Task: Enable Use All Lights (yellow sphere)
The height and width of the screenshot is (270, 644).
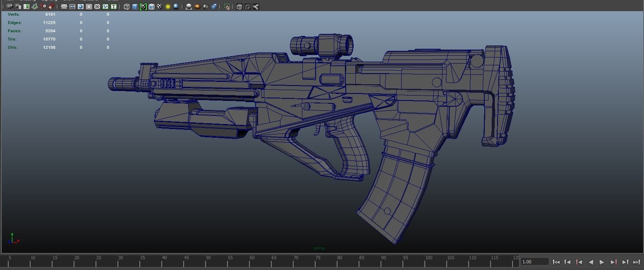Action: [168, 7]
